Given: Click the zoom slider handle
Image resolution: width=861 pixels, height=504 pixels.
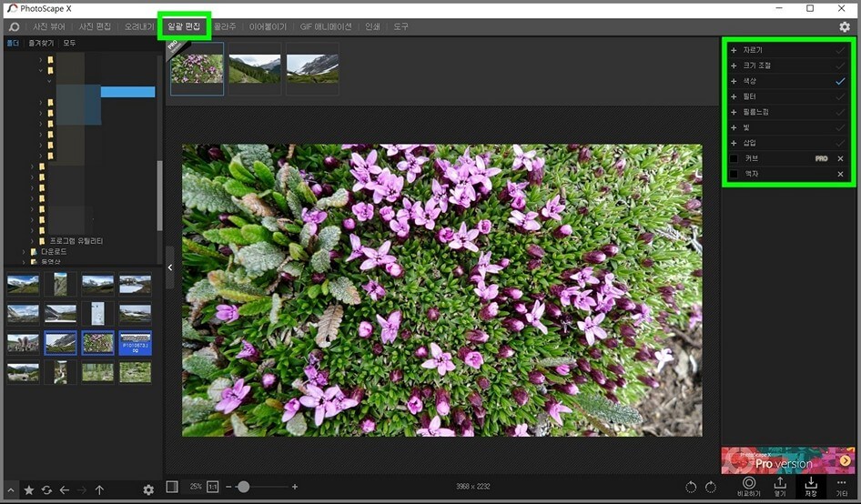Looking at the screenshot, I should click(x=243, y=487).
